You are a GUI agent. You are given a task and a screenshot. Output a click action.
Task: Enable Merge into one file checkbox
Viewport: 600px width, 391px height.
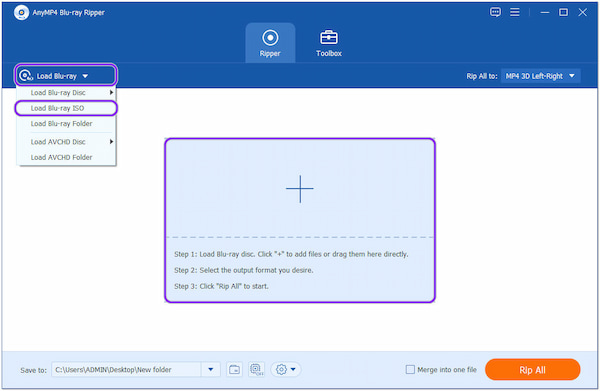click(410, 370)
